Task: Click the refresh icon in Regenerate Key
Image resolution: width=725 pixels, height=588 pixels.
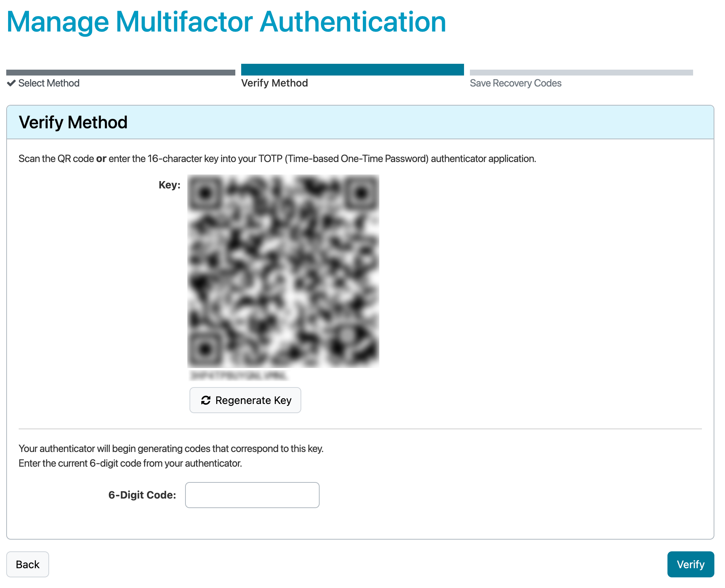Action: [x=206, y=400]
